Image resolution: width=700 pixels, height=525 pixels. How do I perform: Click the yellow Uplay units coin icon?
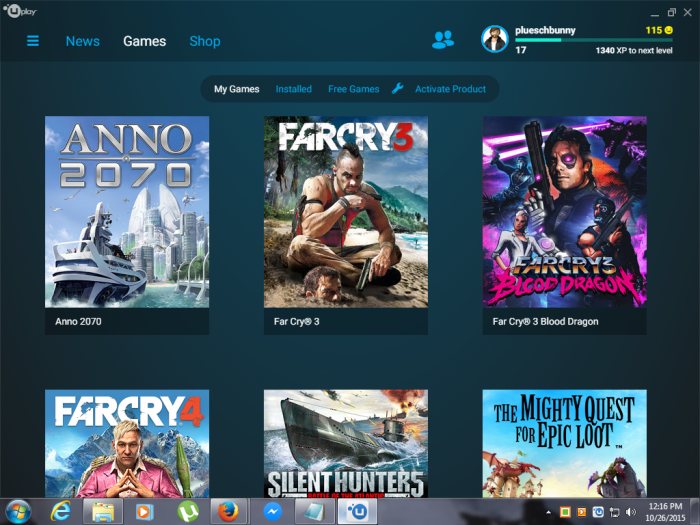click(668, 30)
